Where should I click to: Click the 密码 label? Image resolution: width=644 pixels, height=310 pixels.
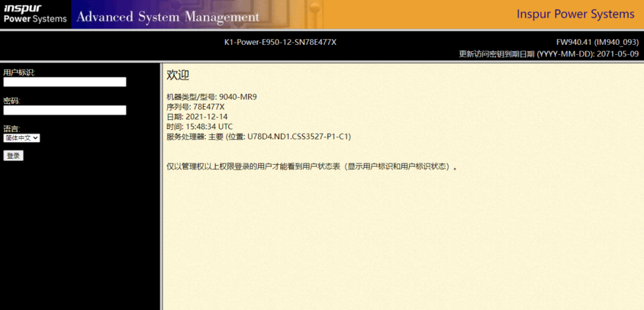point(12,101)
